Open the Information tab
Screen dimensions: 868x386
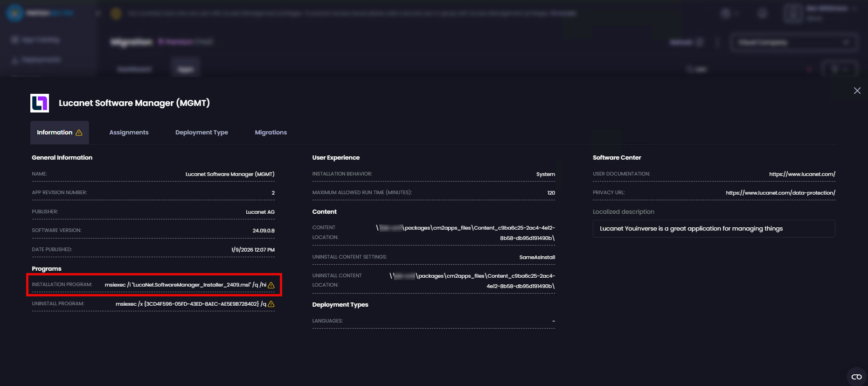(x=60, y=133)
